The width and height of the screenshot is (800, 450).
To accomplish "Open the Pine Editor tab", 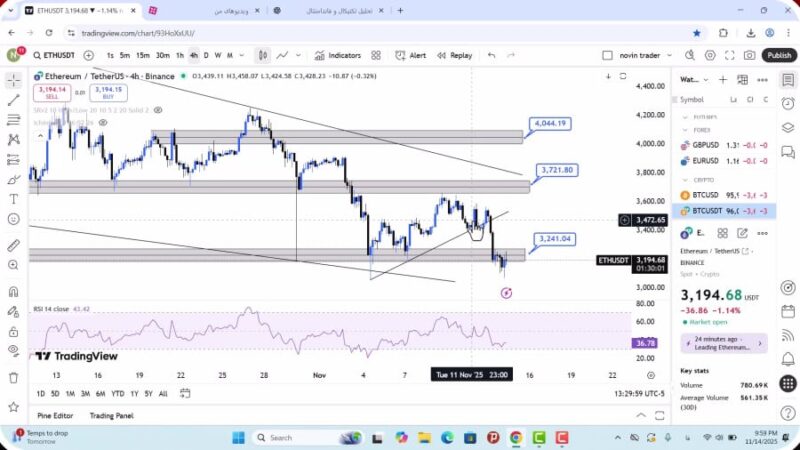I will coord(58,415).
